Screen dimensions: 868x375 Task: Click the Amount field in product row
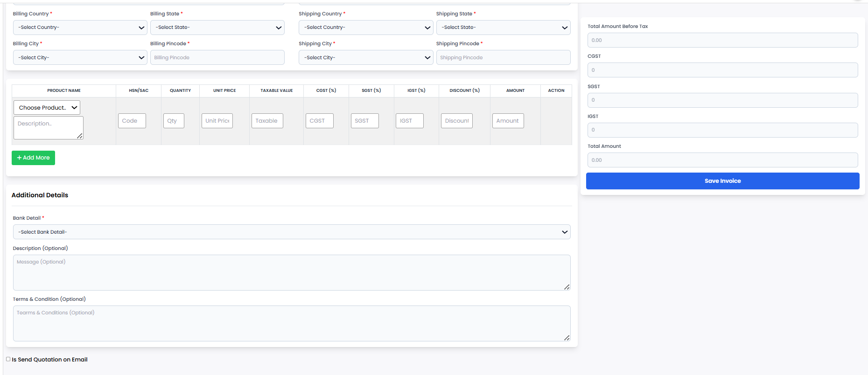pyautogui.click(x=508, y=121)
